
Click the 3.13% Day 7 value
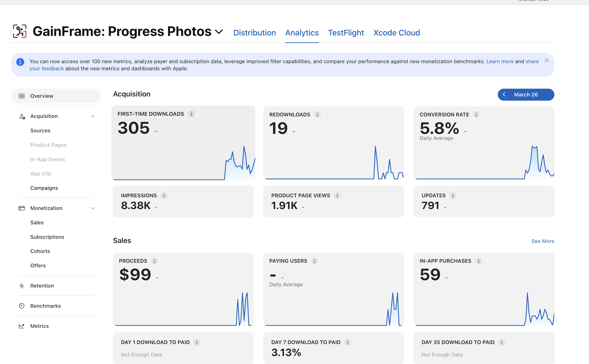pos(286,353)
